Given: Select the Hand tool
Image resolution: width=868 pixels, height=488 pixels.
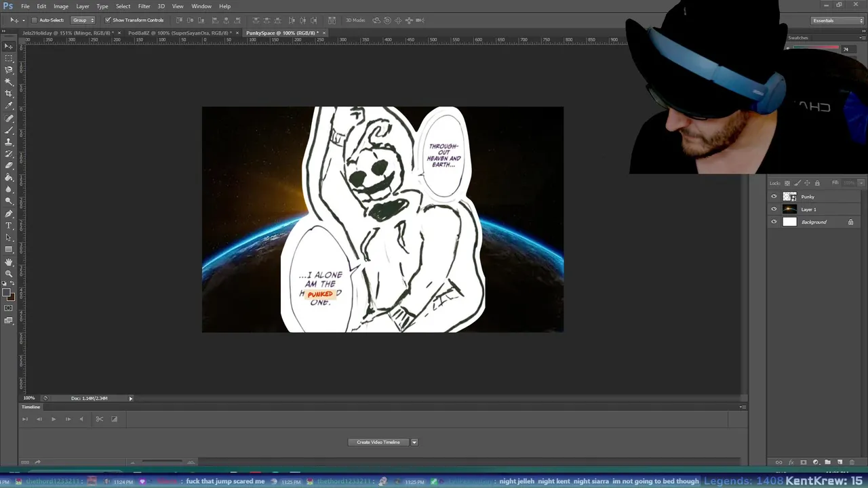Looking at the screenshot, I should pyautogui.click(x=9, y=262).
